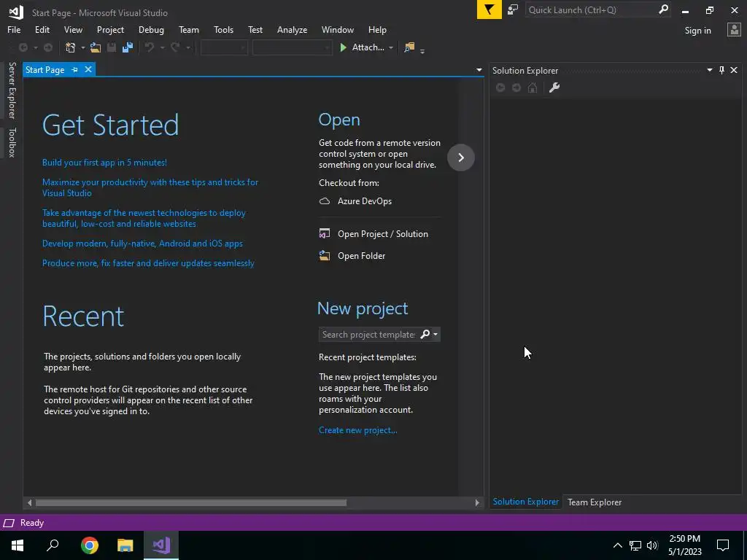747x560 pixels.
Task: Open the document tab list dropdown arrow
Action: tap(479, 70)
